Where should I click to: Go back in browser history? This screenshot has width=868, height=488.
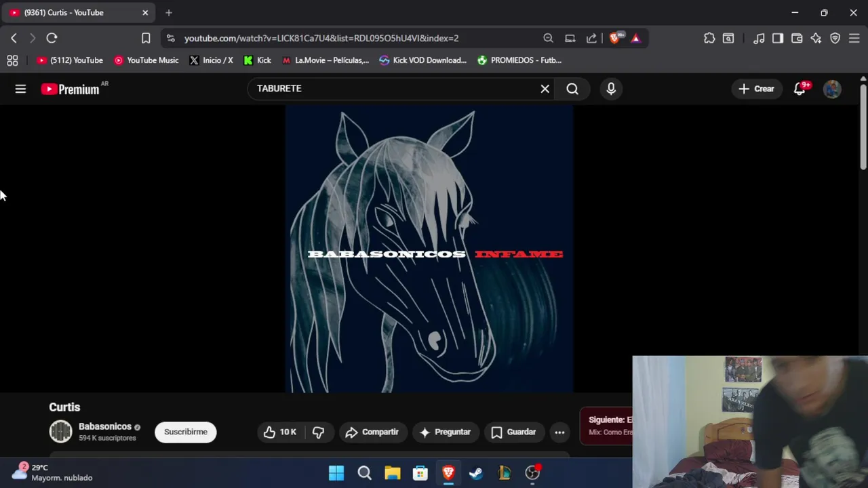click(14, 38)
